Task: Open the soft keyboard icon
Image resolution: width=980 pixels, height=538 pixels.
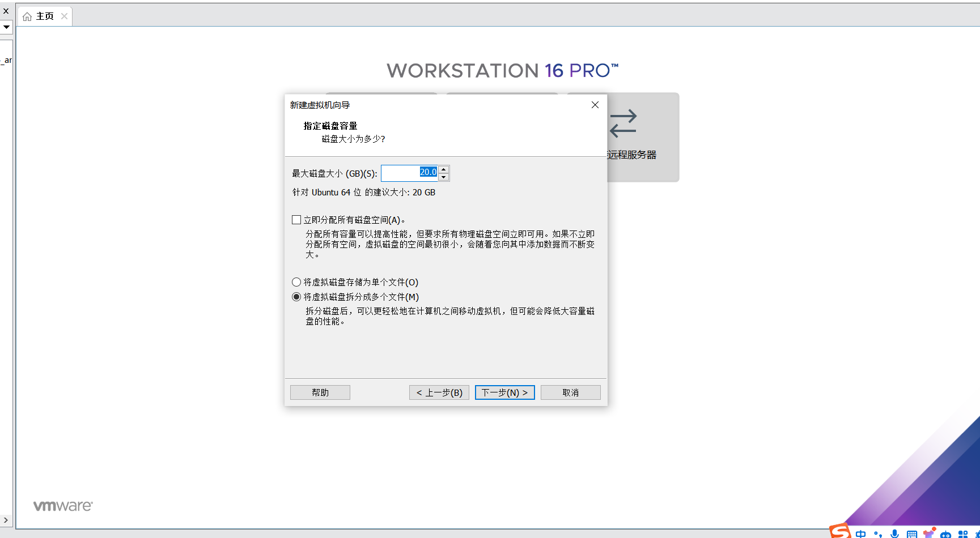Action: [x=912, y=534]
